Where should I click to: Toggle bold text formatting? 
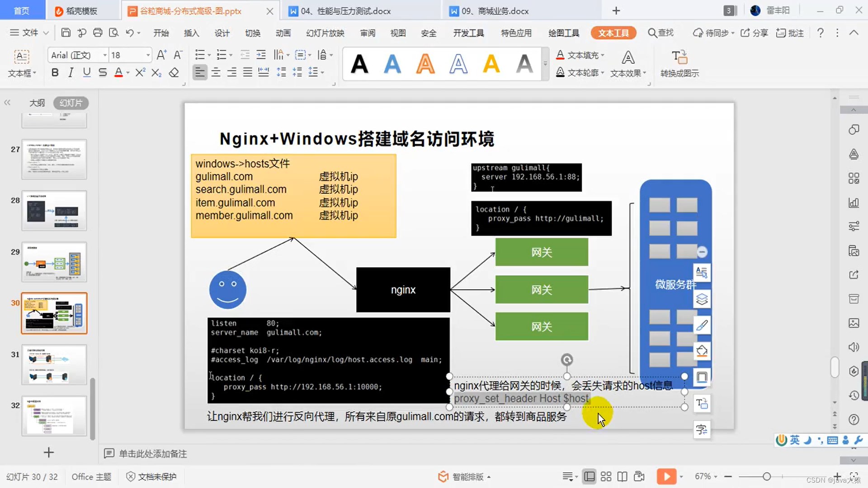click(55, 72)
